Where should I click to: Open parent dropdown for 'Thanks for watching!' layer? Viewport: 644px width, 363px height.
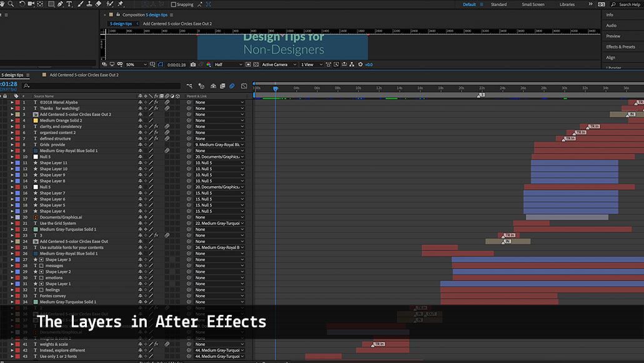(x=218, y=108)
